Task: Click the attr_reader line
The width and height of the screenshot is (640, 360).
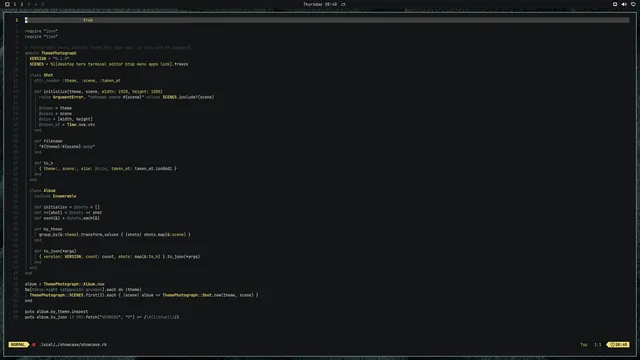Action: (x=78, y=81)
